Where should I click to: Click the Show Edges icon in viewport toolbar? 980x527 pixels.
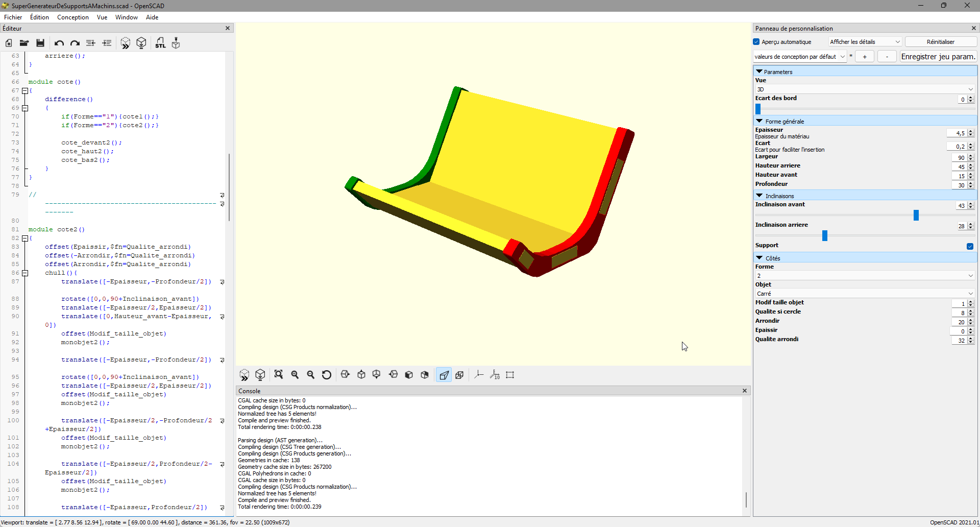click(x=510, y=375)
